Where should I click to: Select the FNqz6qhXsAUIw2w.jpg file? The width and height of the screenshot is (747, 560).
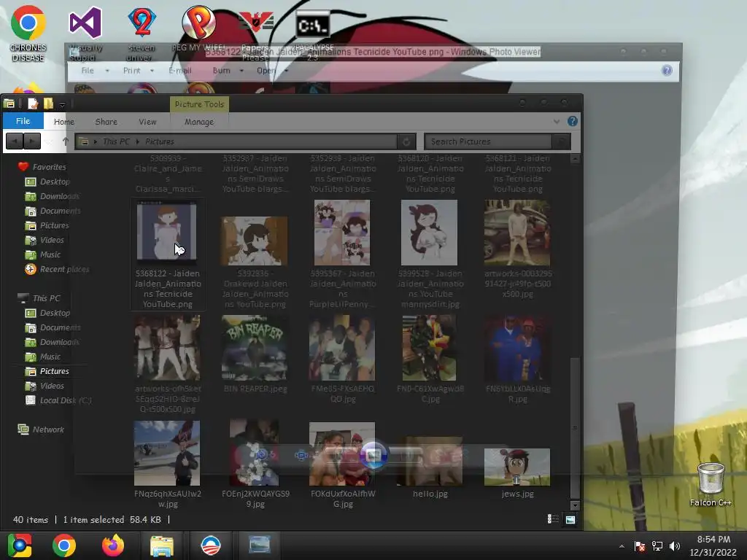[x=167, y=464]
